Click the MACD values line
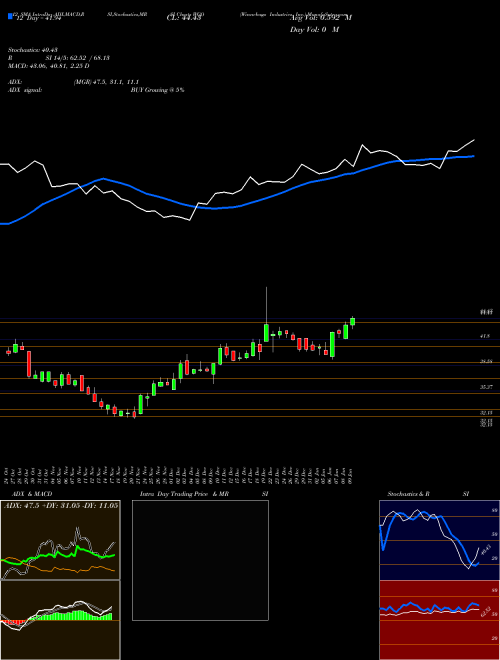Screen dimensions: 500x660 (x=49, y=66)
